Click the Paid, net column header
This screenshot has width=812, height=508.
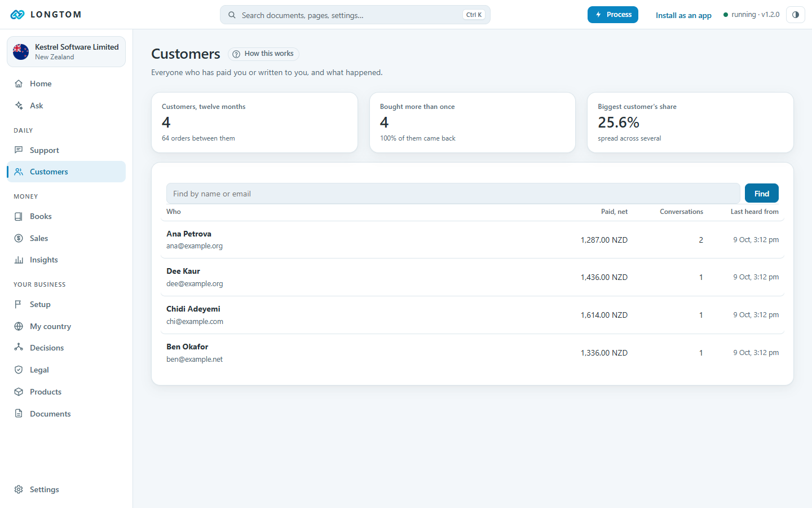point(614,212)
